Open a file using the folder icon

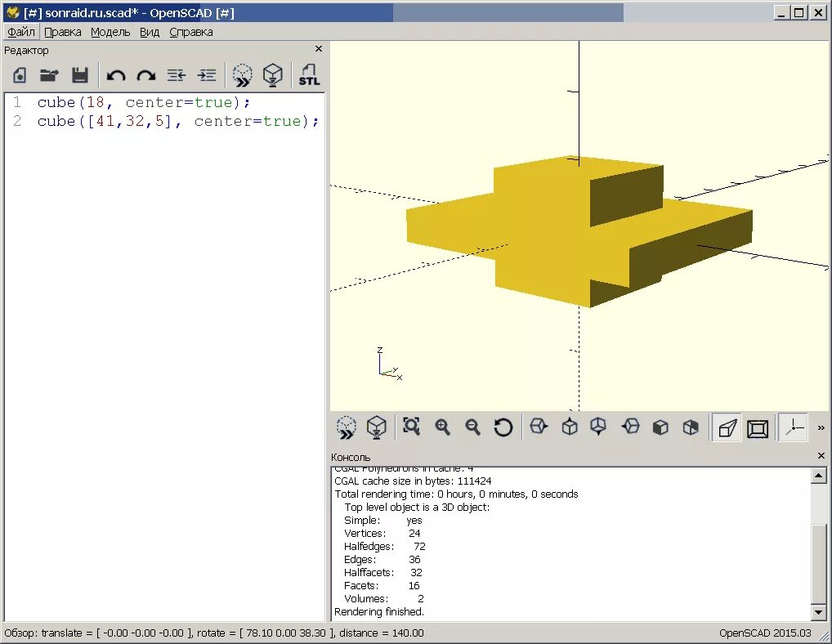[x=49, y=75]
